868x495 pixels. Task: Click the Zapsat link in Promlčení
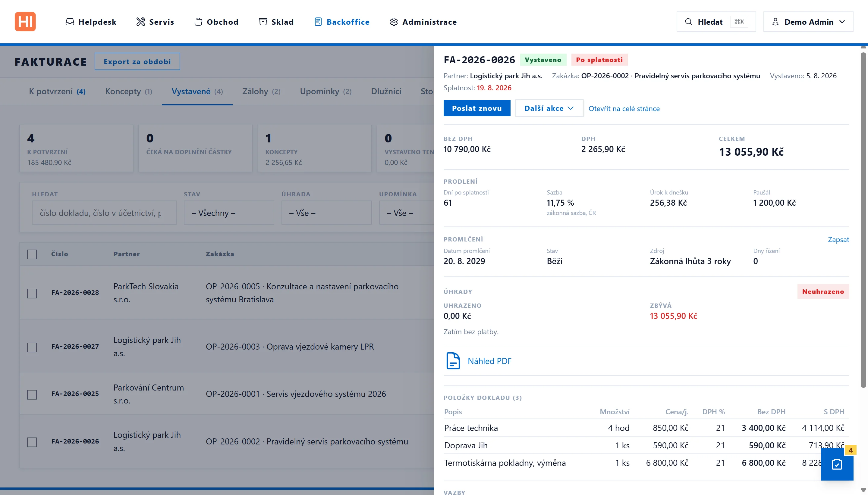838,239
